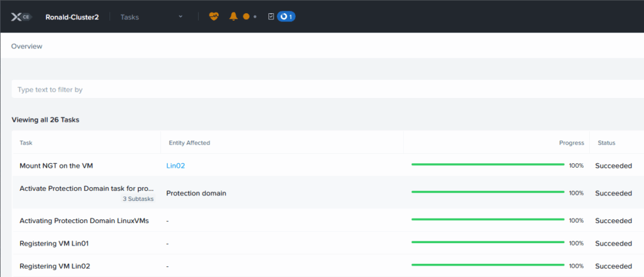This screenshot has height=277, width=644.
Task: Open the alerts bell icon
Action: (234, 17)
